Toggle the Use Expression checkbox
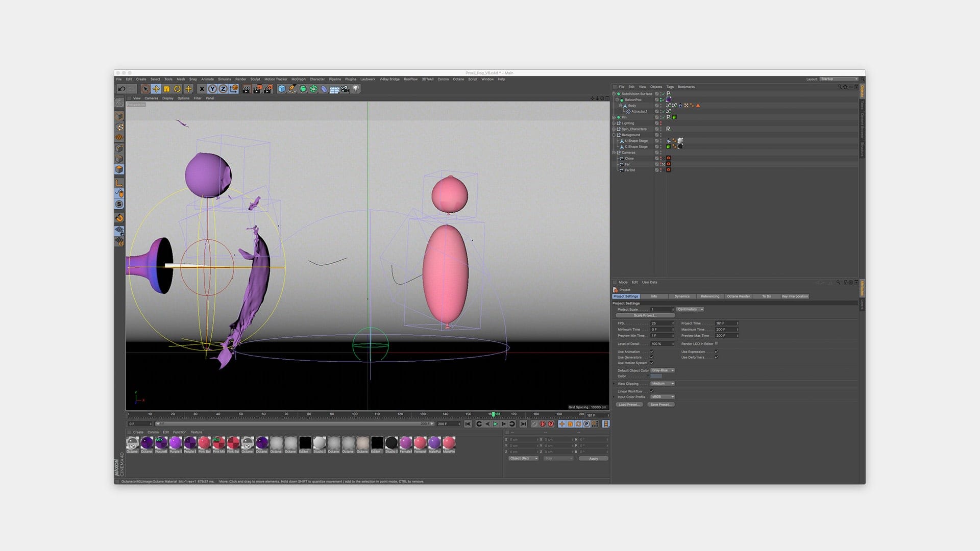Image resolution: width=980 pixels, height=551 pixels. pyautogui.click(x=717, y=352)
